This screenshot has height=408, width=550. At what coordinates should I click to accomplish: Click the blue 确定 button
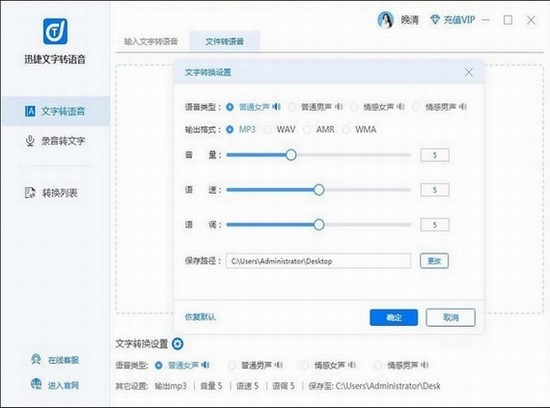click(394, 317)
